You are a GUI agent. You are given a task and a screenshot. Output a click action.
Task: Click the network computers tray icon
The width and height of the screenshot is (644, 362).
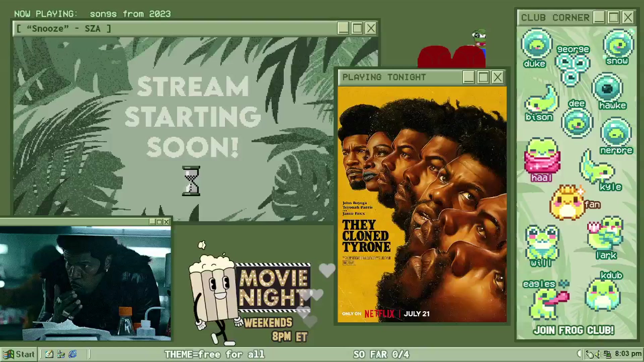tap(607, 354)
